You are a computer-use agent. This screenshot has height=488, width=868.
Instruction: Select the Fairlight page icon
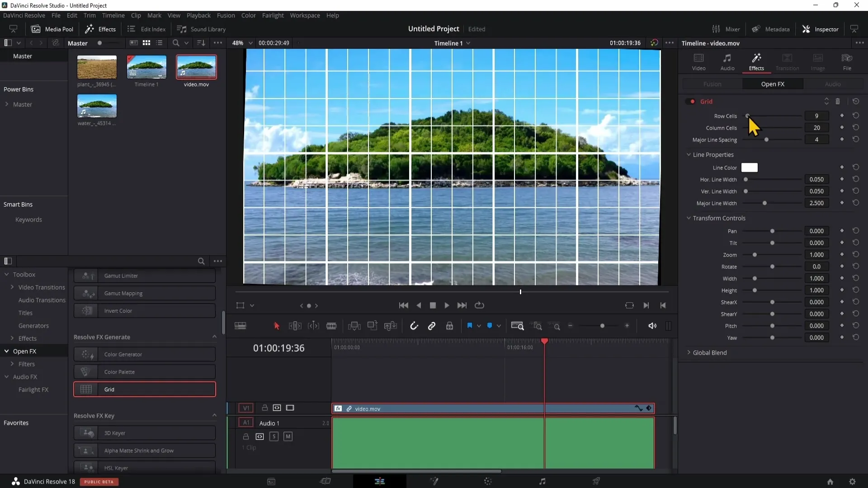[x=542, y=481]
